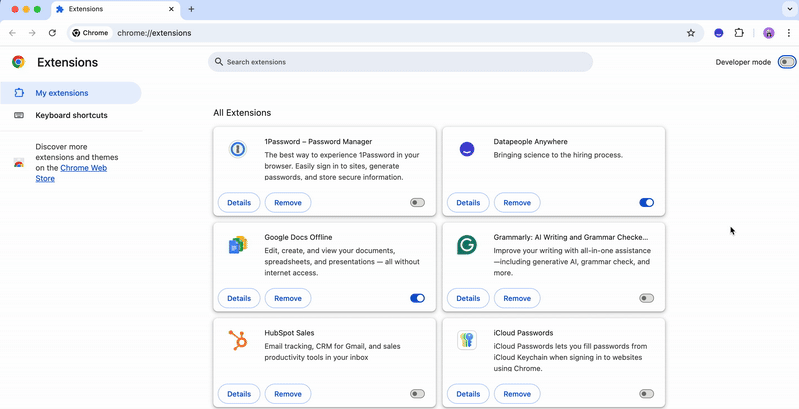Image resolution: width=799 pixels, height=409 pixels.
Task: Click the Search extensions field
Action: click(400, 62)
